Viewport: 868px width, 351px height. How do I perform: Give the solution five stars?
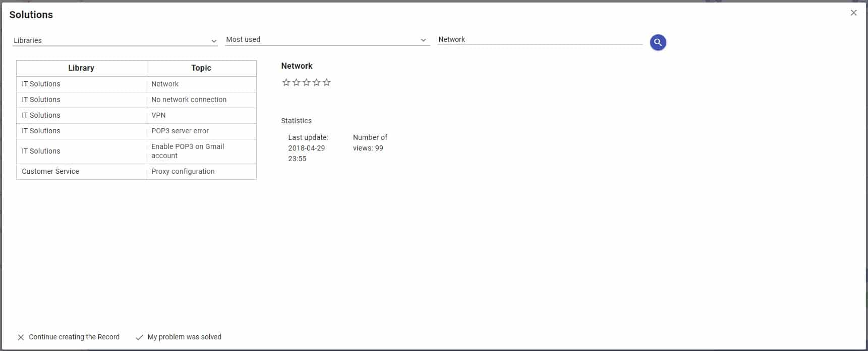327,82
